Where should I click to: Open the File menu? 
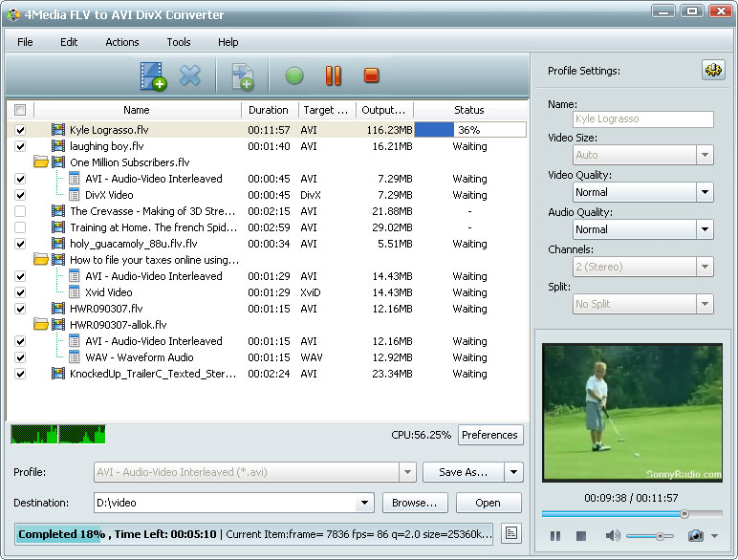click(x=25, y=42)
